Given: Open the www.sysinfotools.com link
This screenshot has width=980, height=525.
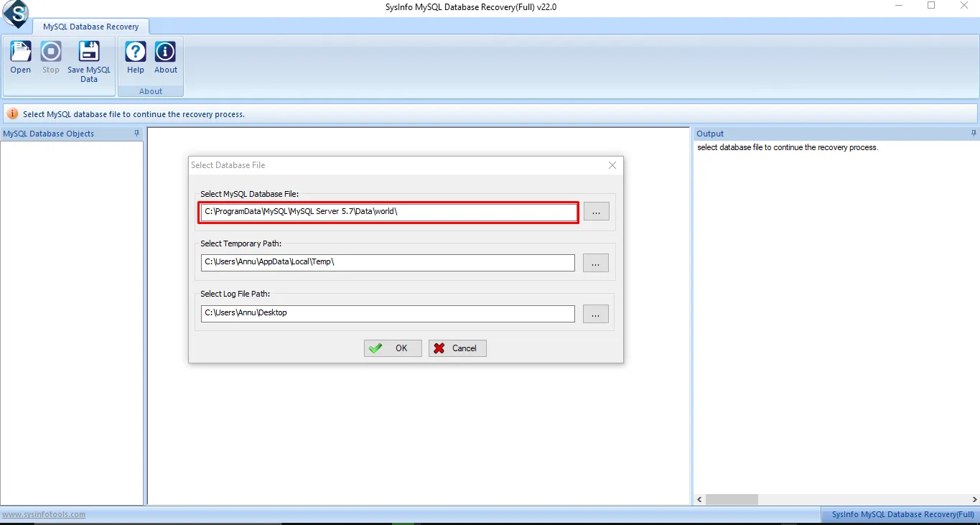Looking at the screenshot, I should coord(43,514).
